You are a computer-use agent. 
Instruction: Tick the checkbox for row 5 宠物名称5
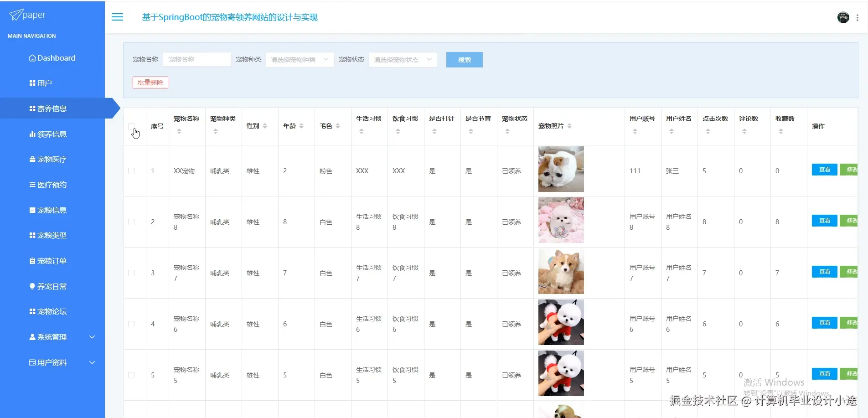pos(131,375)
